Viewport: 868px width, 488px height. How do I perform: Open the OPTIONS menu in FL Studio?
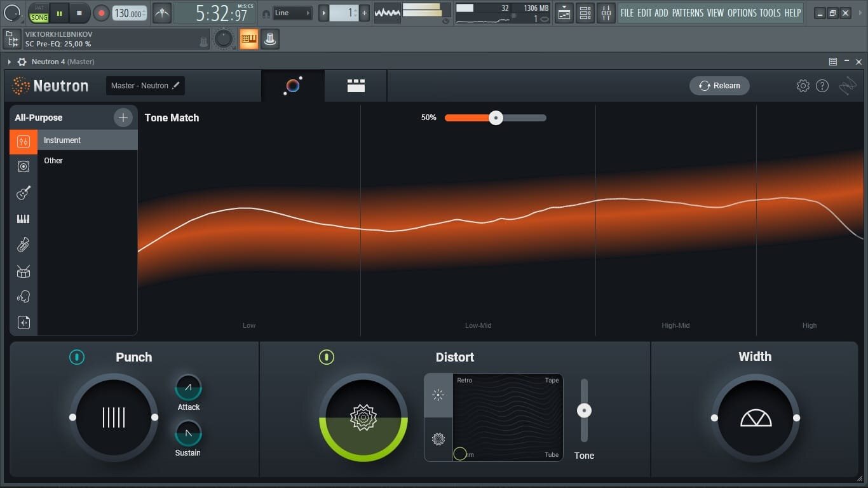pyautogui.click(x=743, y=12)
